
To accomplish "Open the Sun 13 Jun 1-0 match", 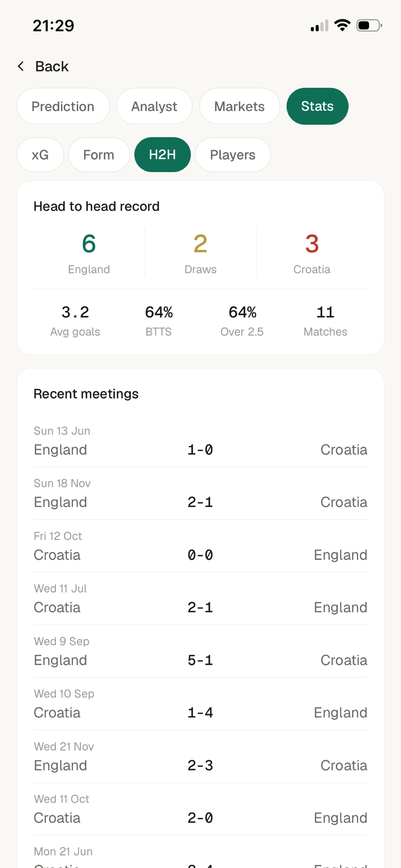I will (x=200, y=441).
